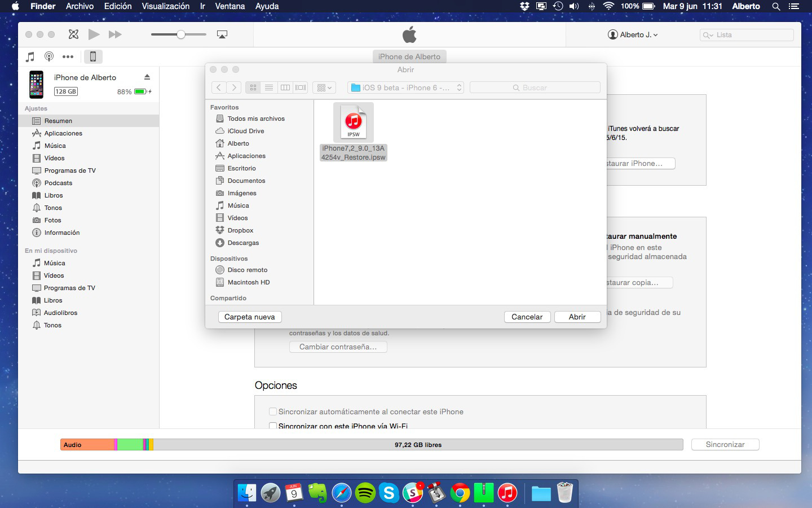Click the iTunes fast-forward button
Image resolution: width=812 pixels, height=508 pixels.
(x=115, y=34)
